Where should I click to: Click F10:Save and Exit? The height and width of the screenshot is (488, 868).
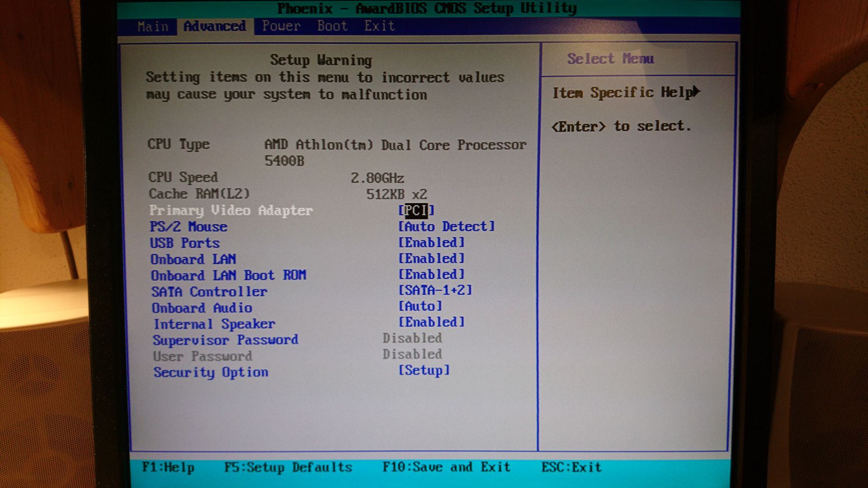click(446, 467)
